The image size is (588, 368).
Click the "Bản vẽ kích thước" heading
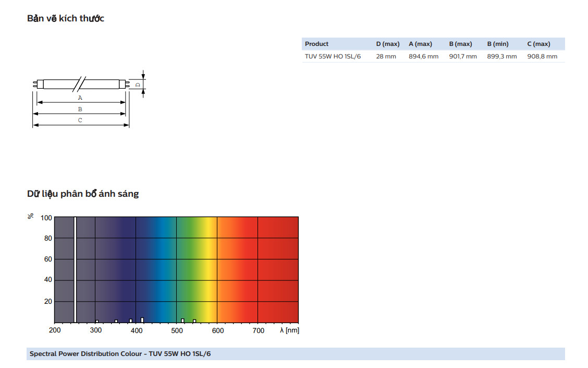point(66,19)
